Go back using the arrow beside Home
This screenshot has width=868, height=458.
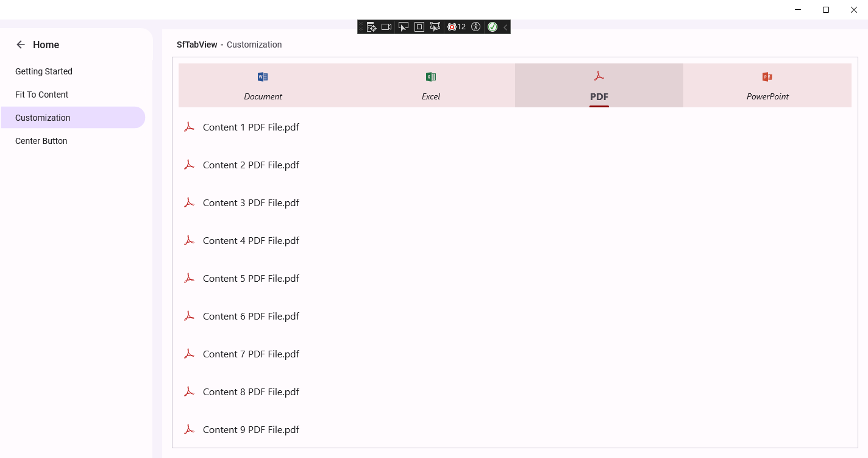click(21, 45)
